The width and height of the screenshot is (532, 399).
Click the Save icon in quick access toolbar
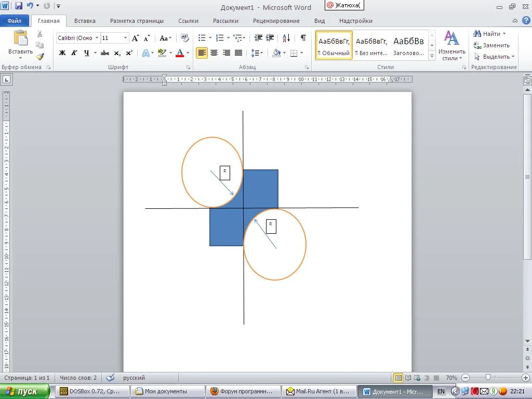pos(19,6)
